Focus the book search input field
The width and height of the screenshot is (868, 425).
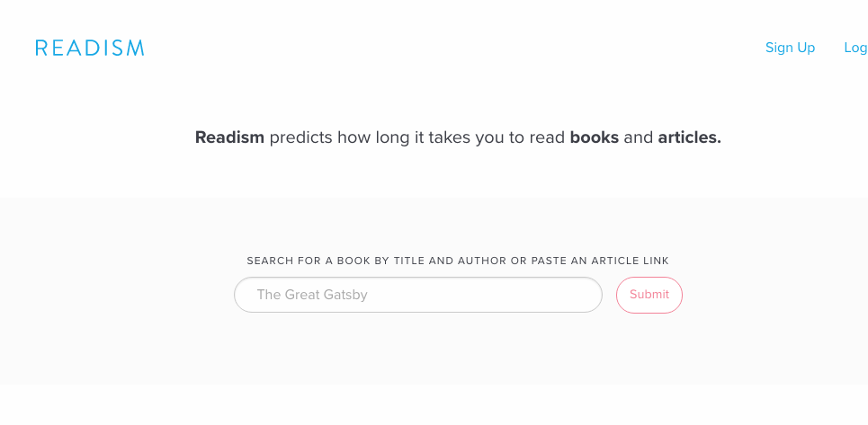[417, 295]
